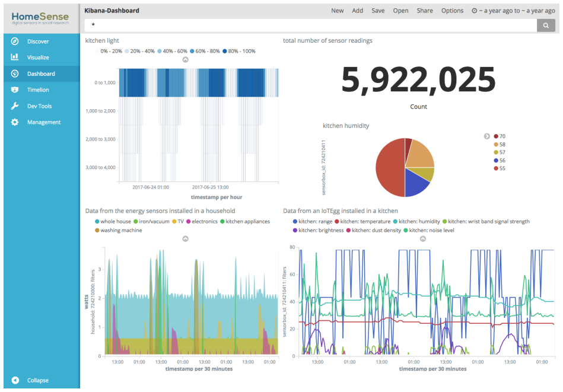Click the blue pie chart slice
The width and height of the screenshot is (563, 392).
pyautogui.click(x=415, y=181)
